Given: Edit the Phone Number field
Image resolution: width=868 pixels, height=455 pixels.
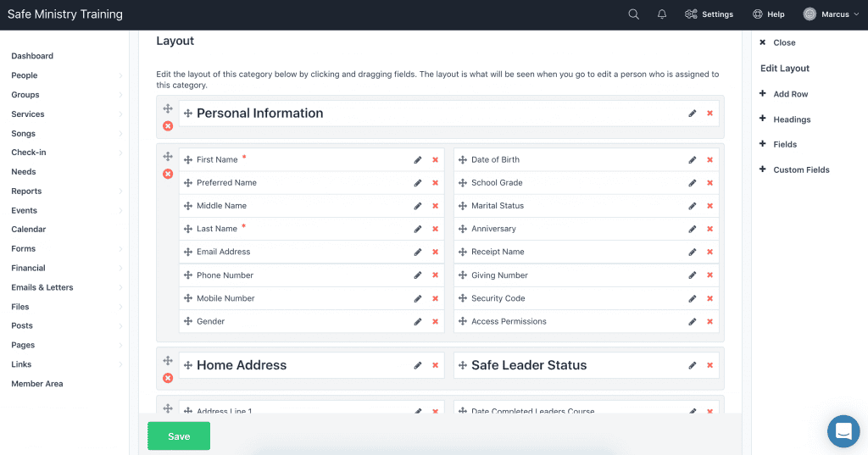Looking at the screenshot, I should point(417,275).
